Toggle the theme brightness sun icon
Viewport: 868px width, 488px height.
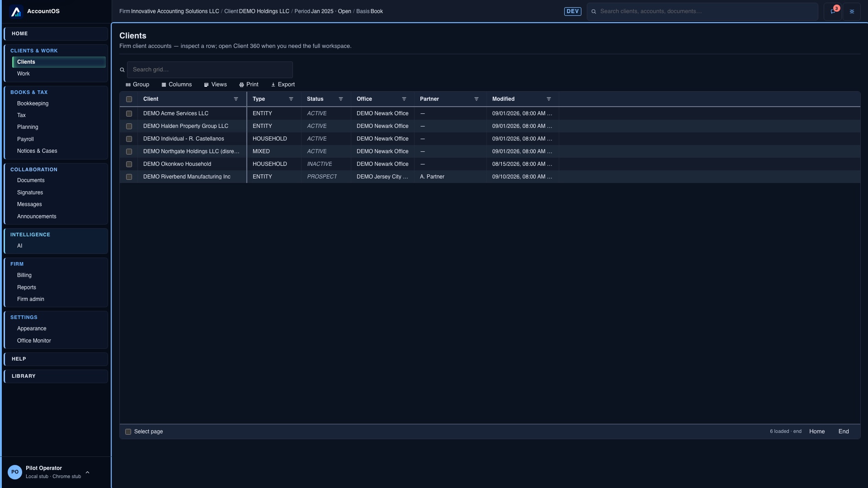coord(852,11)
